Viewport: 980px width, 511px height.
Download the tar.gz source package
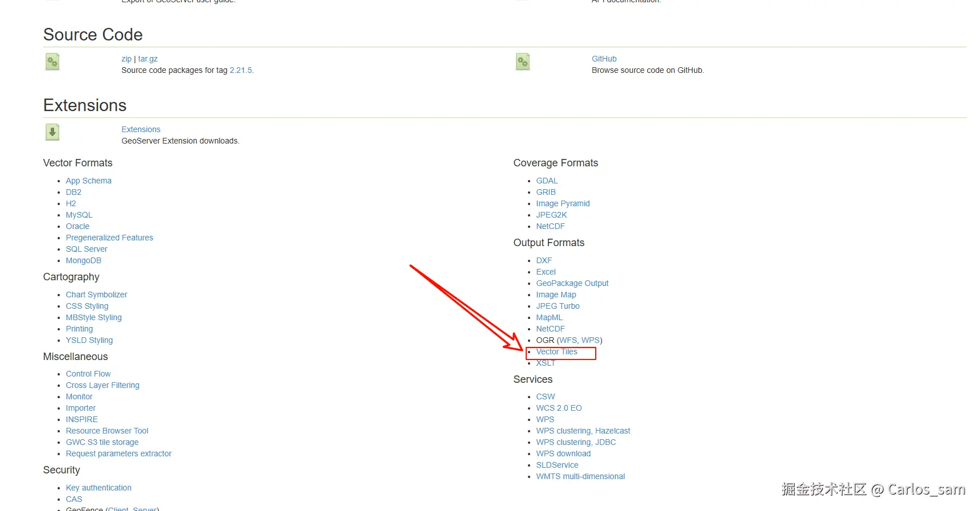(148, 59)
